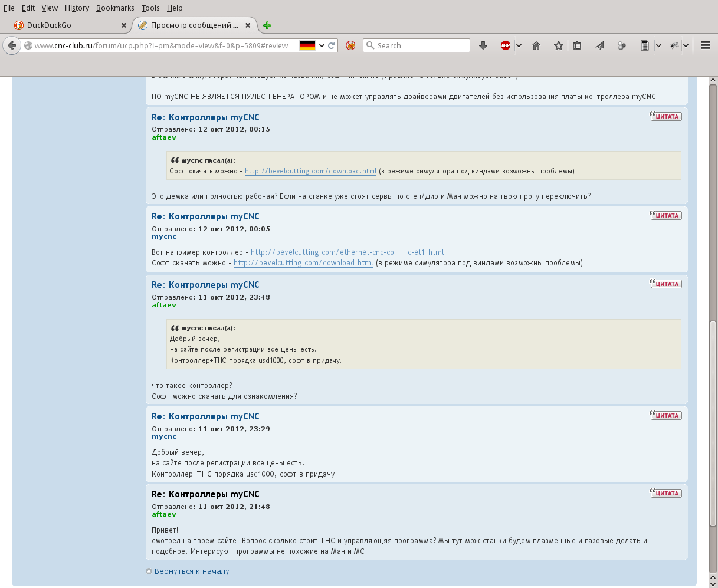Open the Bookmarks menu
Viewport: 718px width, 588px height.
tap(115, 8)
